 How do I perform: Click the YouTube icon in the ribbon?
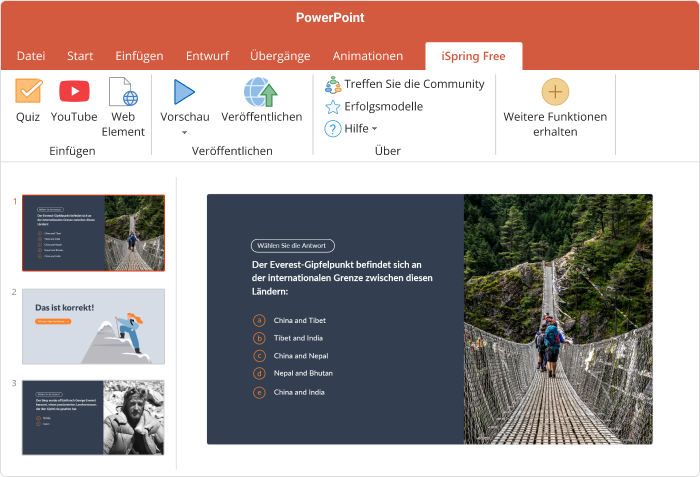(74, 92)
